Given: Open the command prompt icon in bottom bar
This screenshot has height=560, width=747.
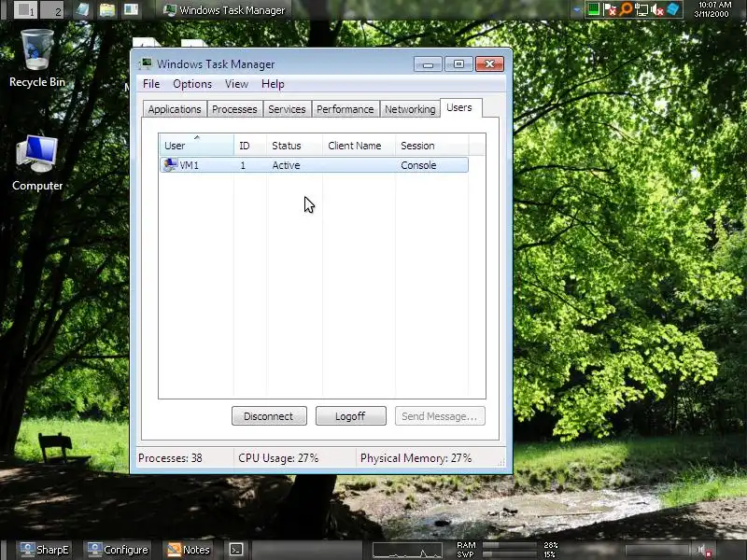Looking at the screenshot, I should pyautogui.click(x=236, y=550).
